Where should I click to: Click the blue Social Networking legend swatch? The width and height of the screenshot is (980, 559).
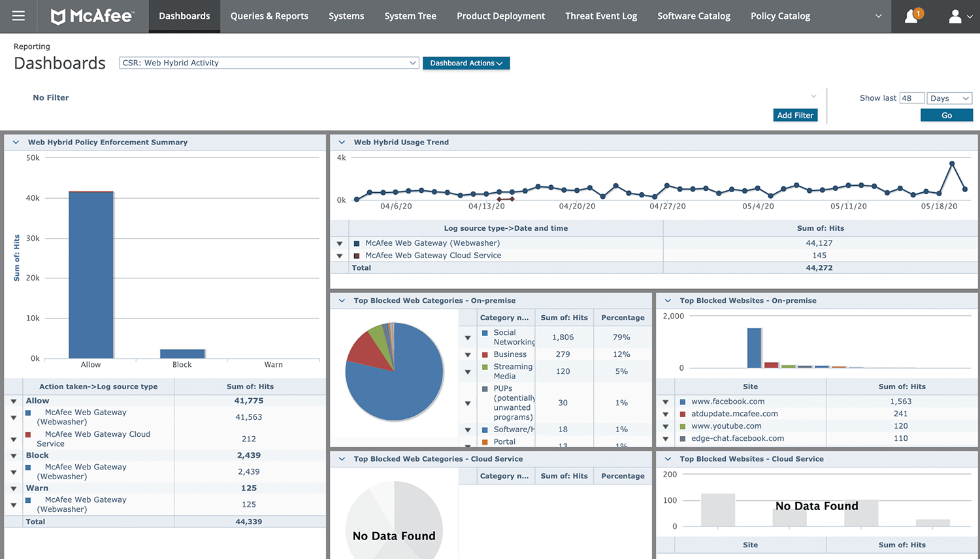tap(485, 333)
